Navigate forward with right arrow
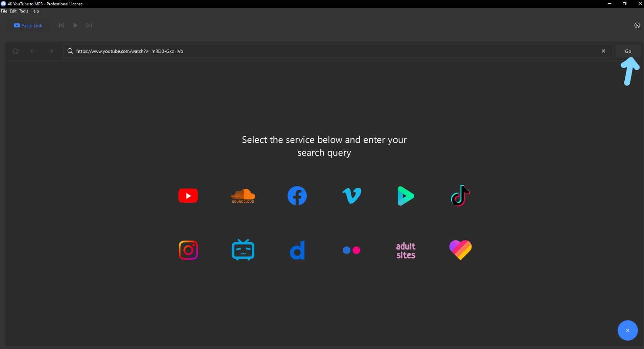Screen dimensions: 644x349 (50, 51)
